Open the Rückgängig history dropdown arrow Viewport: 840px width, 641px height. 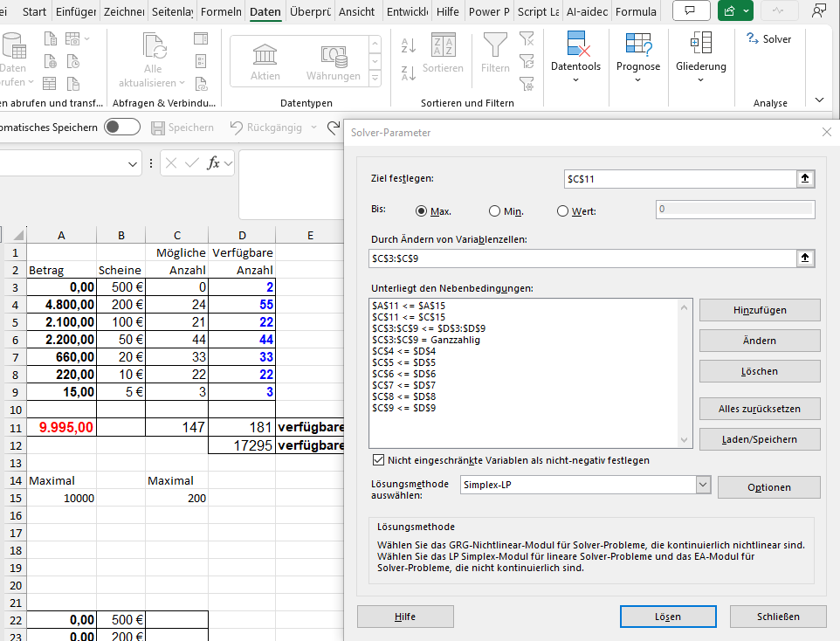click(314, 128)
